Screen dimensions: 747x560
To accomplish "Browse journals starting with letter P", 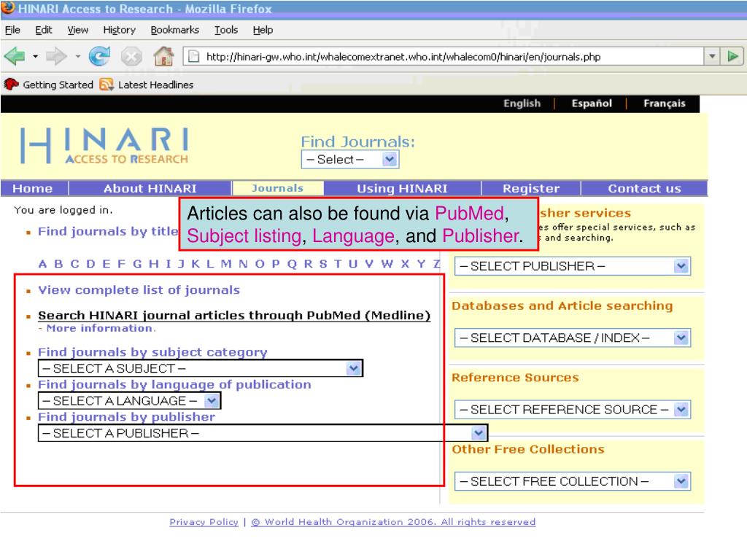I will click(x=276, y=264).
